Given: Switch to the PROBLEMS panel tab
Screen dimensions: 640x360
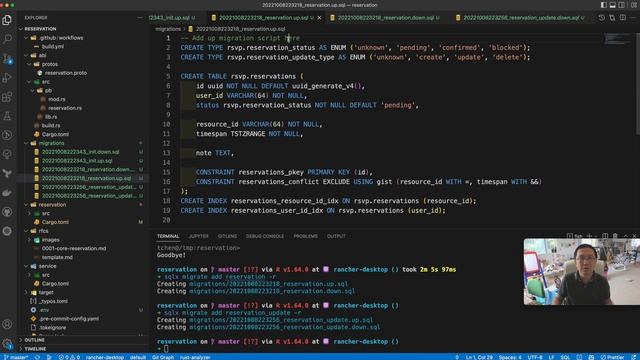Looking at the screenshot, I should coord(305,236).
